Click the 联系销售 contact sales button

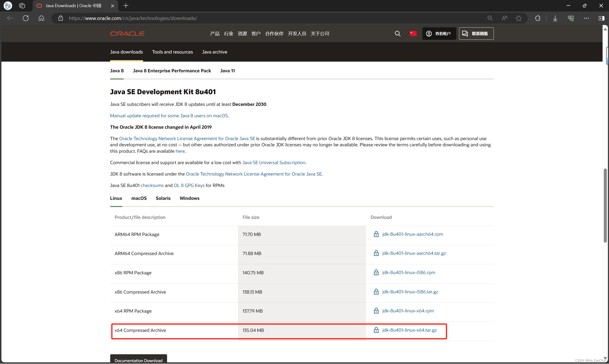pos(476,34)
